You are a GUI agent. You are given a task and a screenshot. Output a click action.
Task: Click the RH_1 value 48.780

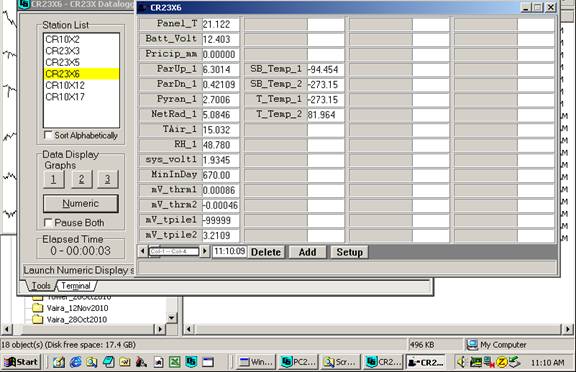220,145
